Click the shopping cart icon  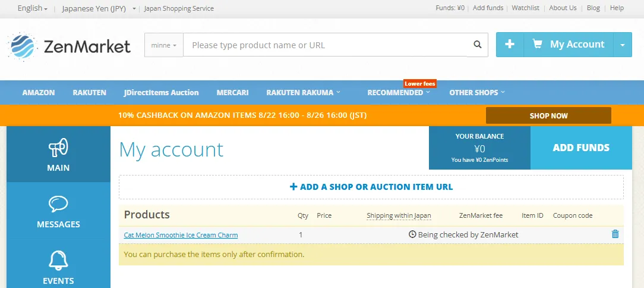537,44
